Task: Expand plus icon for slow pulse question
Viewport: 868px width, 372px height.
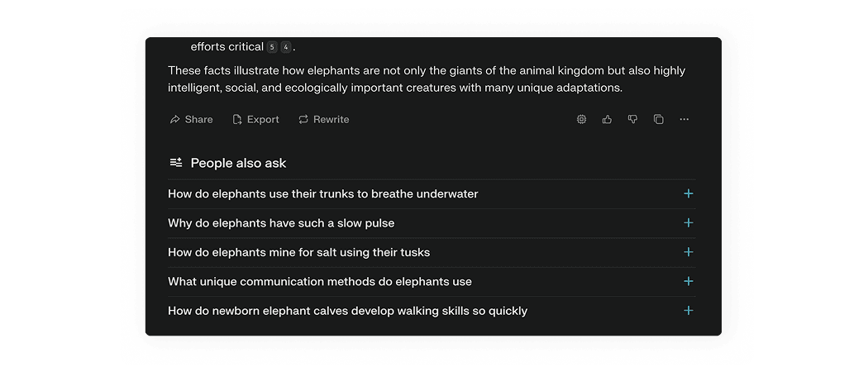Action: [688, 223]
